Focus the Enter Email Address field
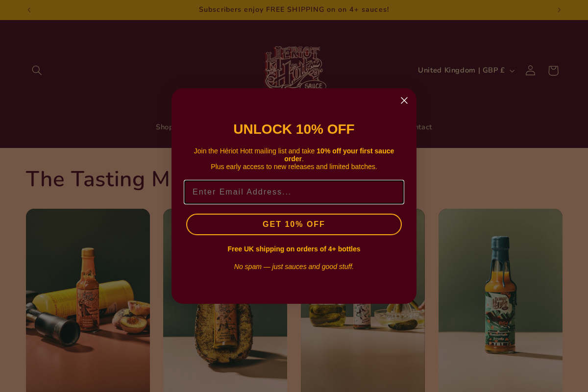This screenshot has height=392, width=588. (294, 192)
